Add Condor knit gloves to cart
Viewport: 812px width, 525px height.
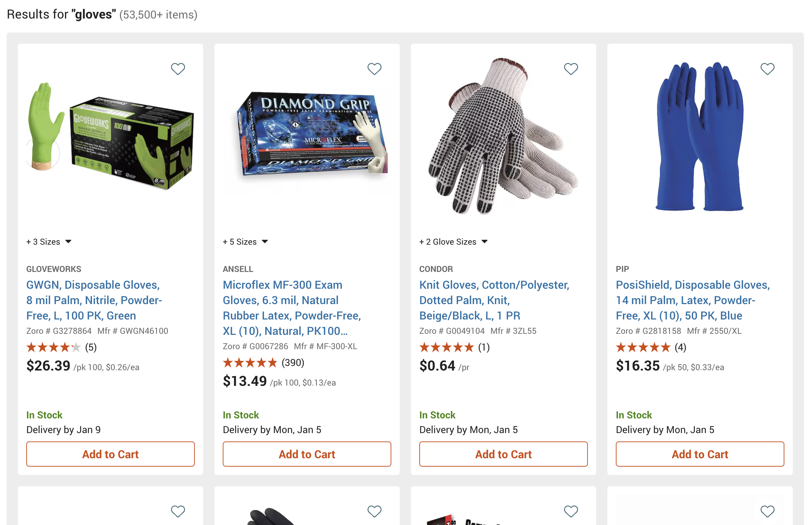(x=504, y=454)
